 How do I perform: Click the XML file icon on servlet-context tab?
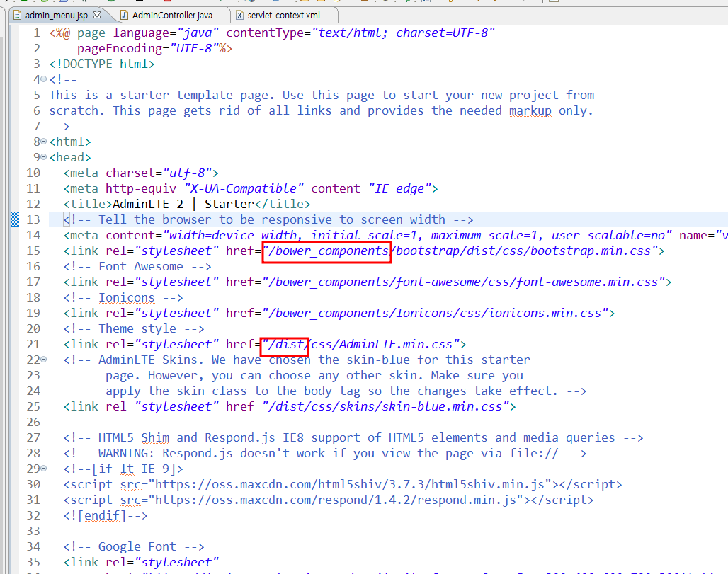point(239,16)
